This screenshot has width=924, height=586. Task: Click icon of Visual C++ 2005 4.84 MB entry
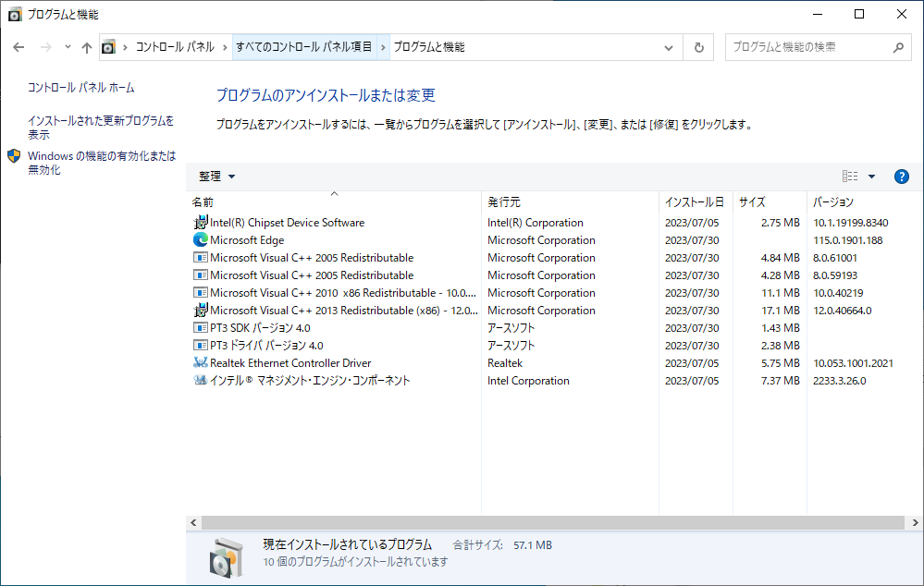tap(201, 257)
